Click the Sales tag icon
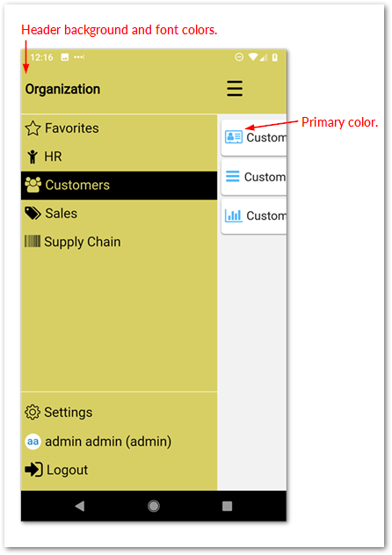 click(x=33, y=214)
